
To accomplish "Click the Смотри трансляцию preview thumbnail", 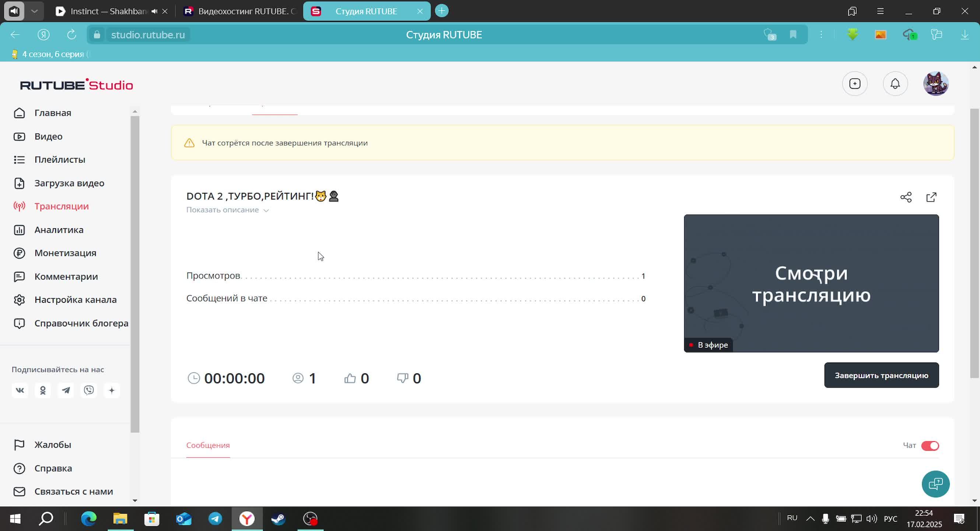I will click(x=811, y=284).
